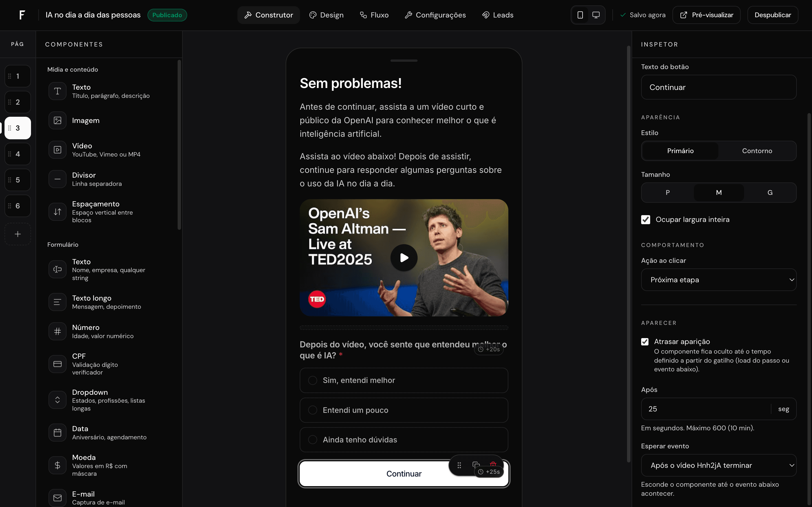812x507 pixels.
Task: Set button size to G
Action: (770, 193)
